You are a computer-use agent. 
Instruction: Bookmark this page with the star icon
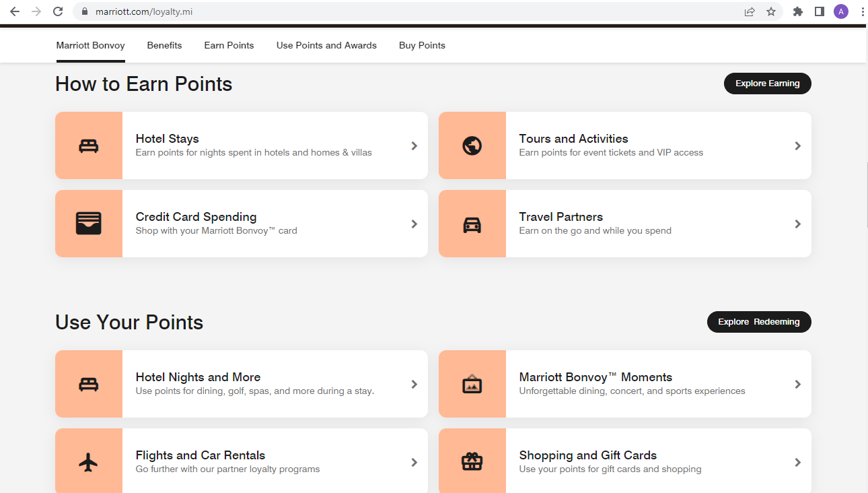771,11
